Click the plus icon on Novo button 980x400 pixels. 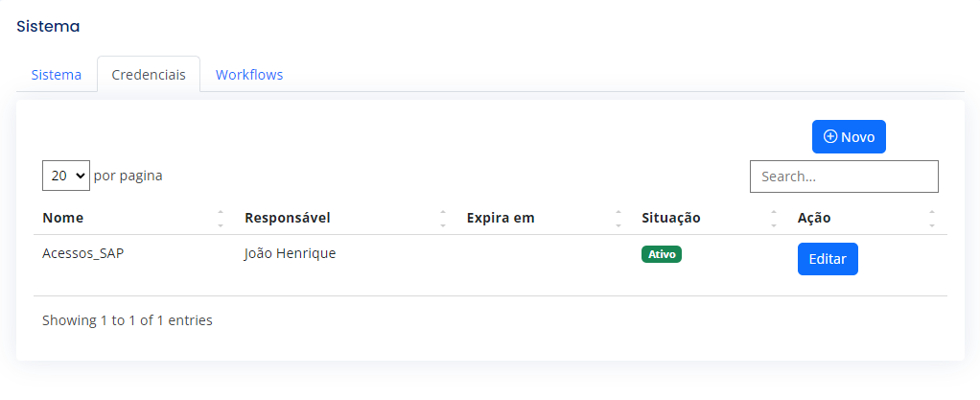pos(830,136)
